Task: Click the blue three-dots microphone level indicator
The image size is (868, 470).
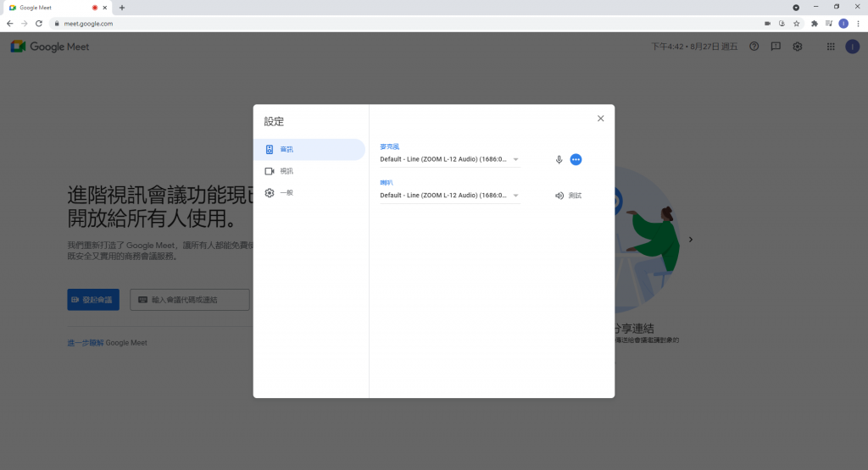Action: (576, 160)
